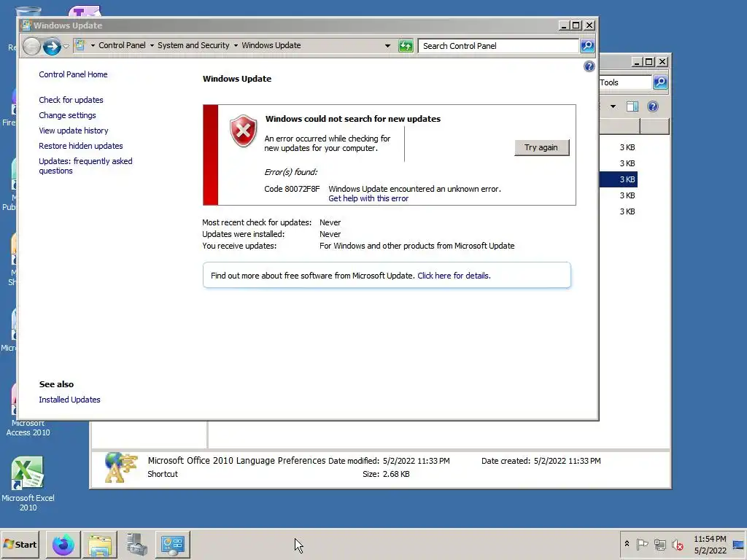Screen dimensions: 747x560
Task: Click the muted volume speaker tray icon
Action: pyautogui.click(x=678, y=544)
